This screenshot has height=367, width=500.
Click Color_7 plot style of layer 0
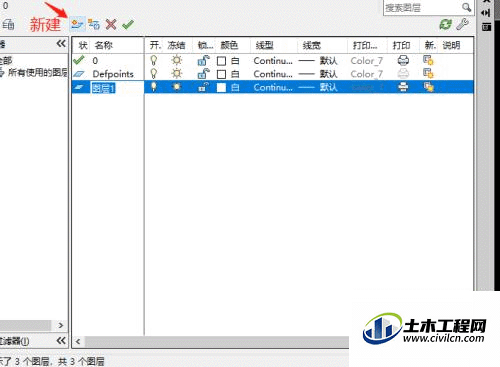[x=366, y=61]
